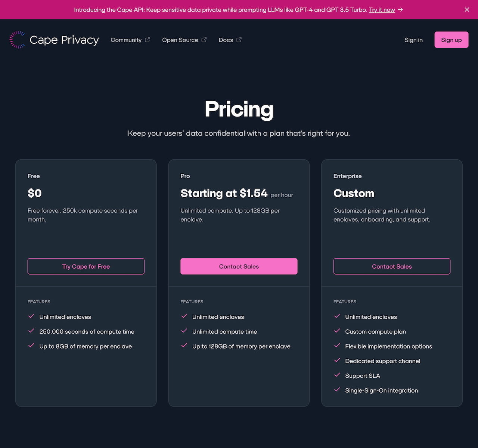Viewport: 478px width, 448px height.
Task: Click the checkmark beside Custom compute plan
Action: coord(337,331)
